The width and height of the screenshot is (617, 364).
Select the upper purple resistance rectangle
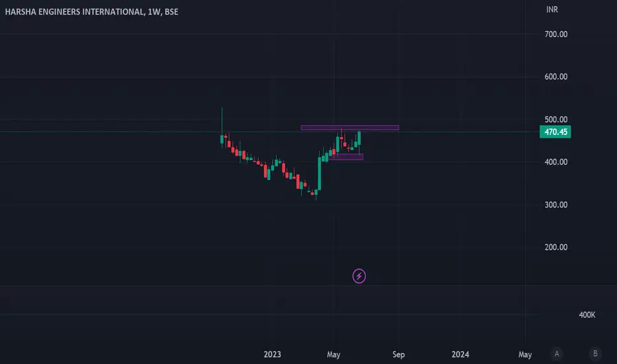350,128
